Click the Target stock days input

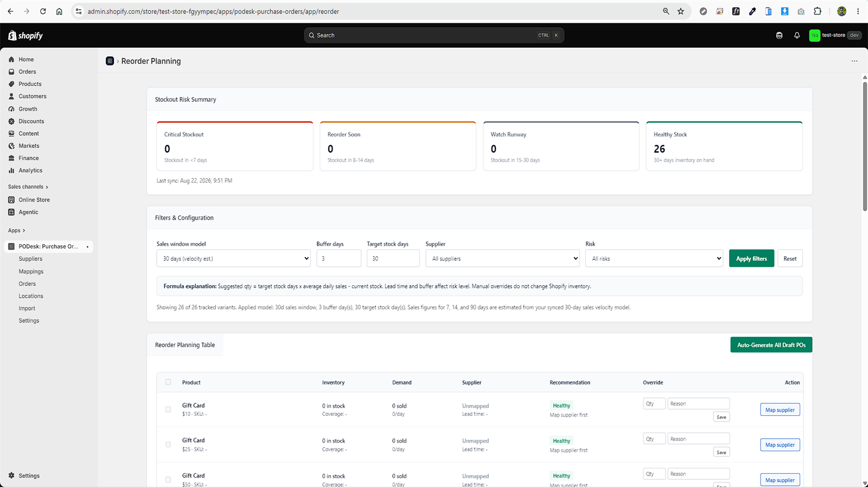click(393, 259)
